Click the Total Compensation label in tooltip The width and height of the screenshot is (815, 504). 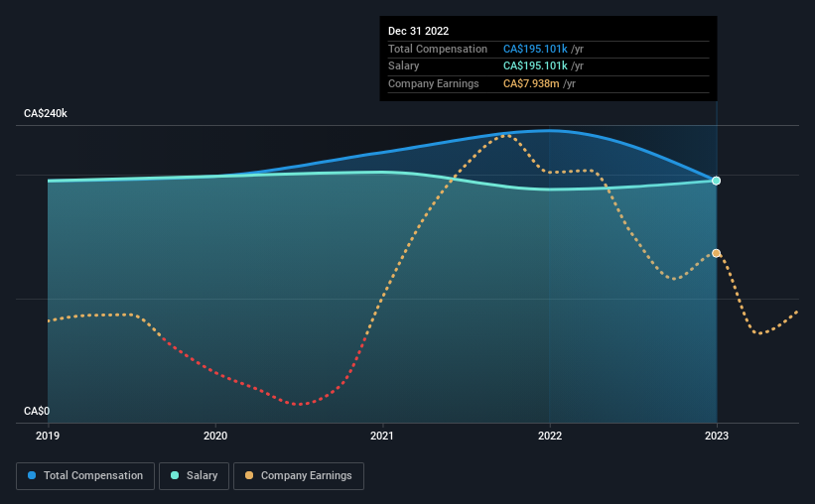(x=438, y=49)
